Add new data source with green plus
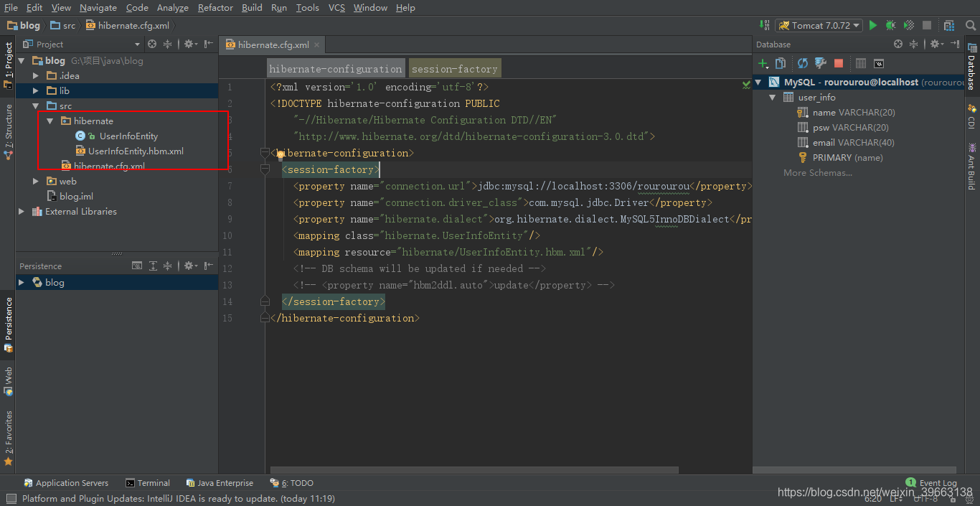The image size is (980, 506). coord(764,64)
